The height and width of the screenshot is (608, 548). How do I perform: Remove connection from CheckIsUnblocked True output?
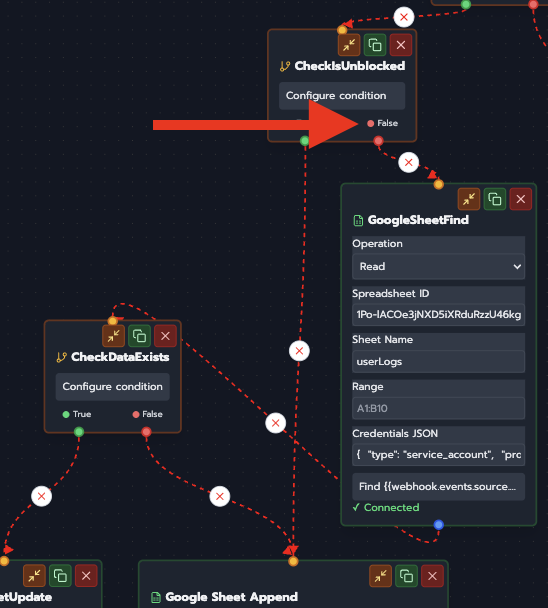click(299, 351)
